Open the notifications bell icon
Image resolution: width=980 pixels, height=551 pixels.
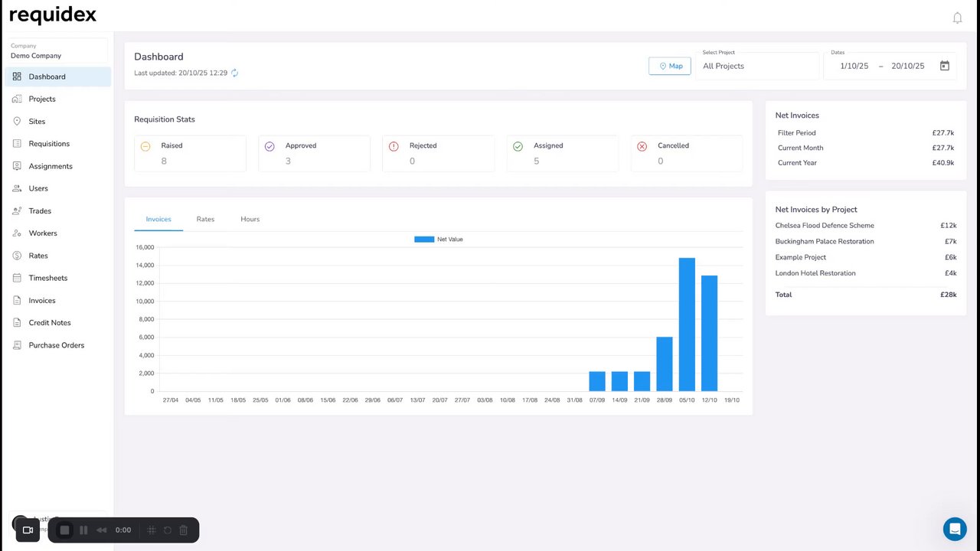click(957, 18)
